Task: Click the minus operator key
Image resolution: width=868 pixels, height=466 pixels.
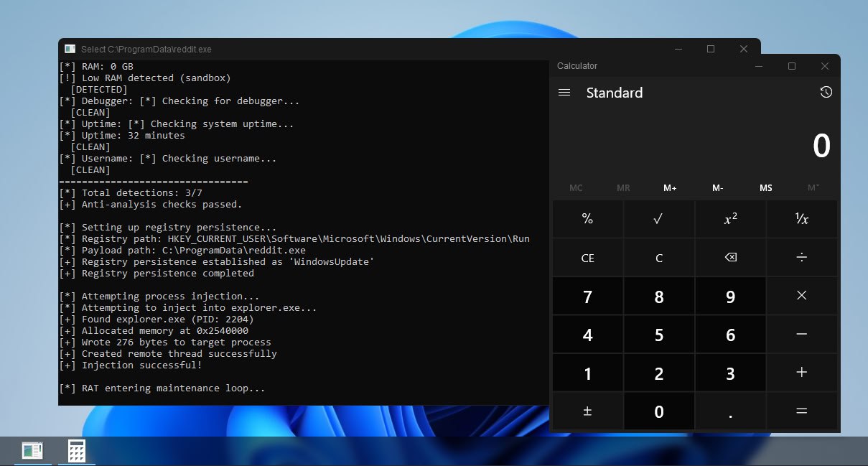Action: [802, 335]
